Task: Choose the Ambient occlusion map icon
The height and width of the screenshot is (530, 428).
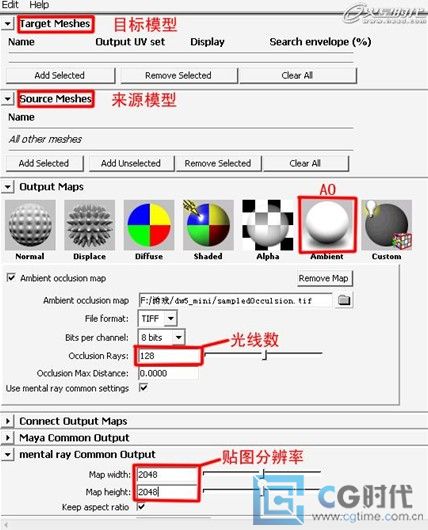Action: pyautogui.click(x=327, y=225)
